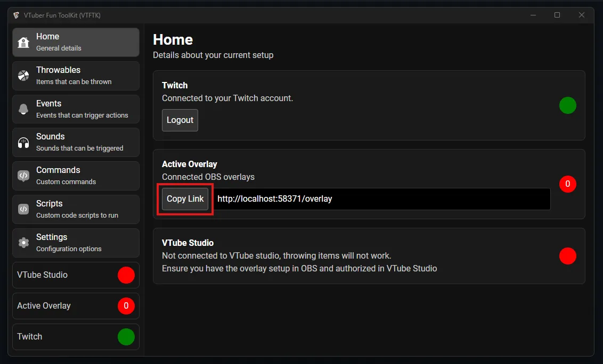The image size is (603, 364).
Task: Select the Active Overlay status item in sidebar
Action: 76,306
